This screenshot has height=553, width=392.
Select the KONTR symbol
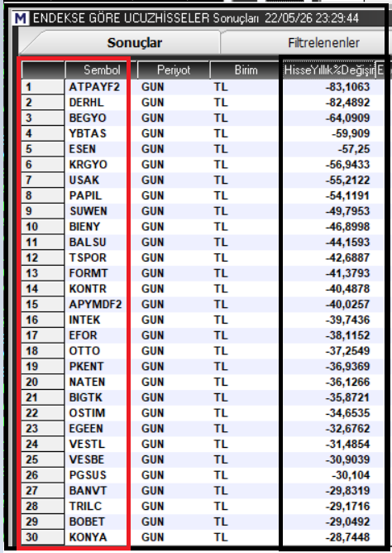point(88,288)
